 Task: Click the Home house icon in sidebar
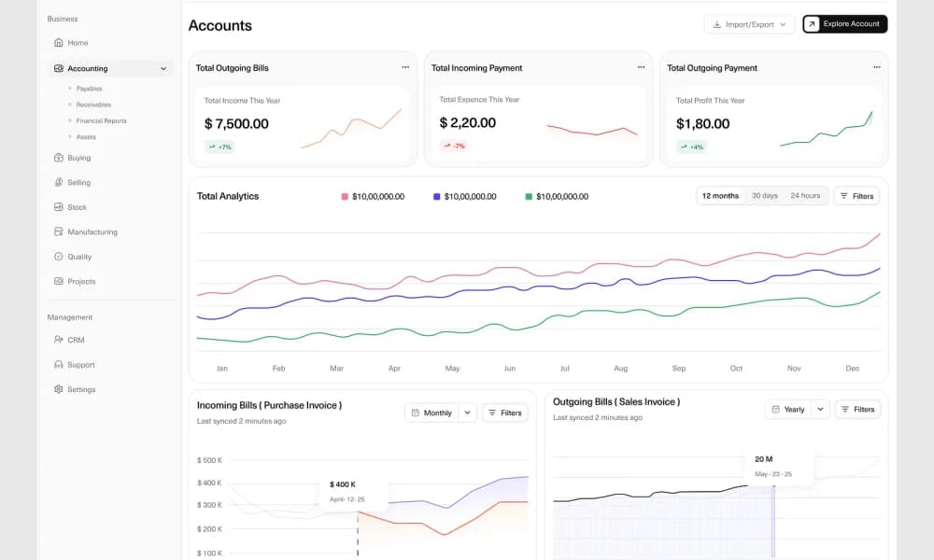coord(58,43)
